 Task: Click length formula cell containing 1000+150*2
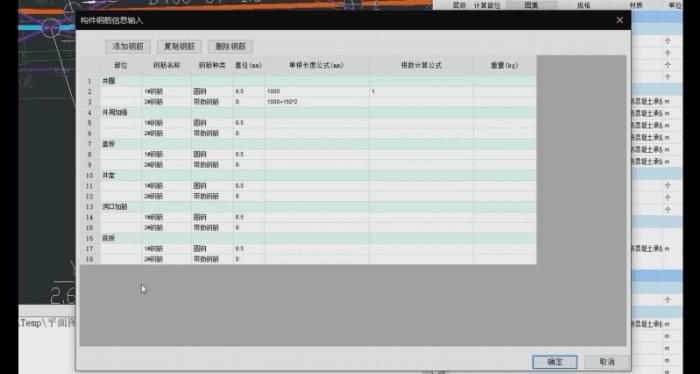point(317,102)
